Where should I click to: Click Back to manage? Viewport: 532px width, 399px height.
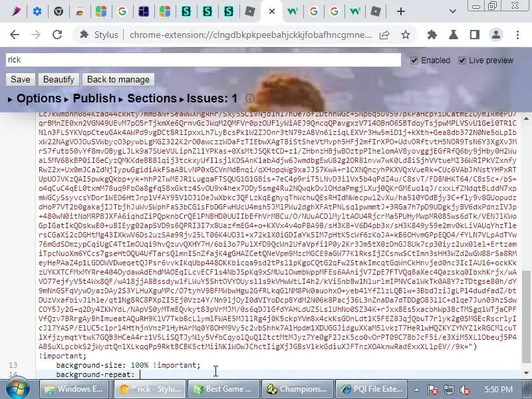(118, 79)
